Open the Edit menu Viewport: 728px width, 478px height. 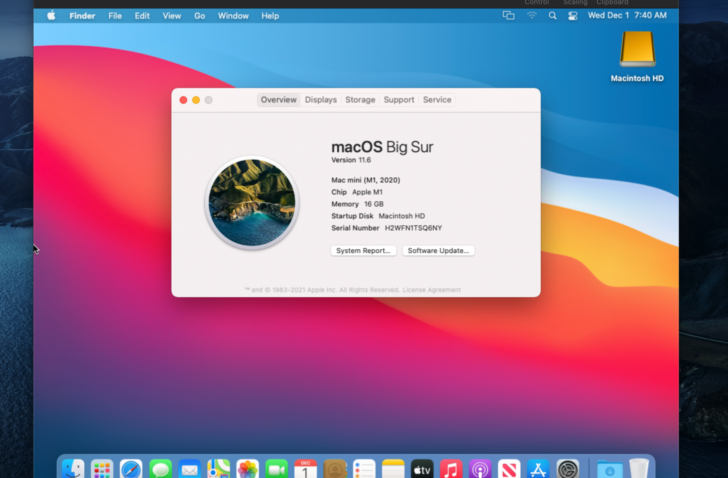click(142, 16)
